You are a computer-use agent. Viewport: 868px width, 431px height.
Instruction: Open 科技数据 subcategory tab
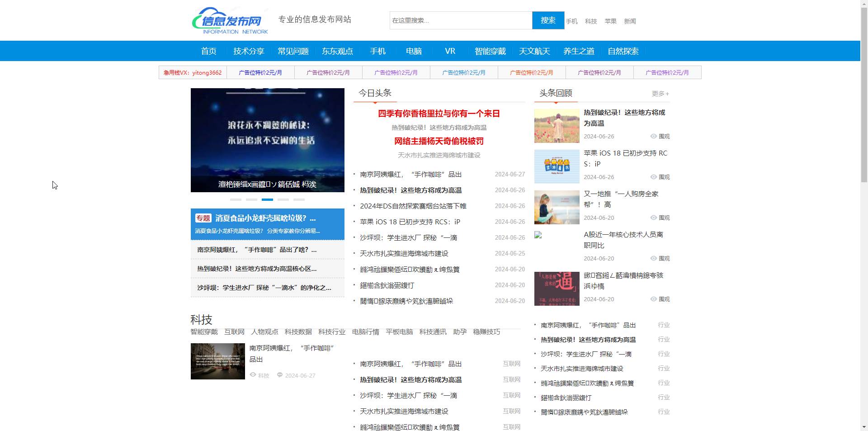298,332
